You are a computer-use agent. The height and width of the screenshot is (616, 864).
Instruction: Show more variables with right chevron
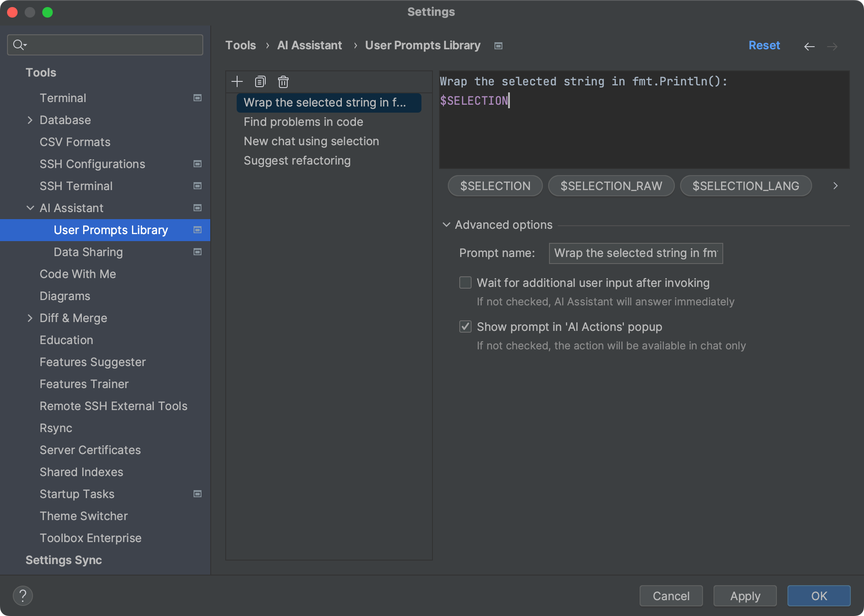[x=835, y=186]
